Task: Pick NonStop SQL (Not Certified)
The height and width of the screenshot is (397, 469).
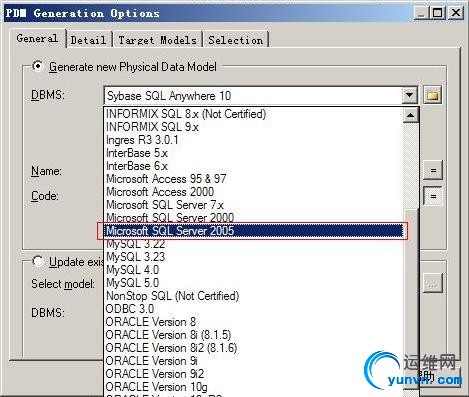Action: coord(254,296)
